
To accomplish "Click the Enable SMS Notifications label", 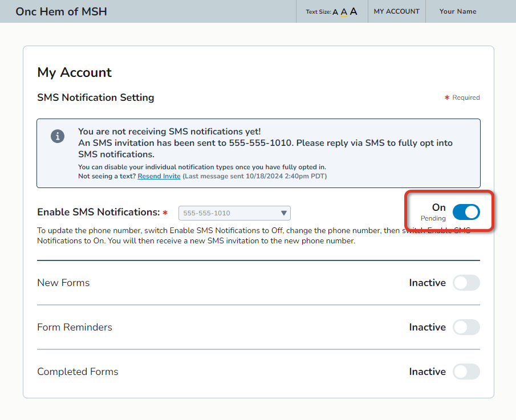I will click(x=99, y=212).
